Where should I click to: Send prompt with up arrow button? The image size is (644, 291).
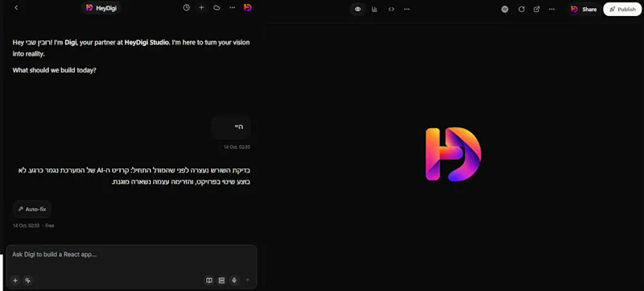click(247, 281)
